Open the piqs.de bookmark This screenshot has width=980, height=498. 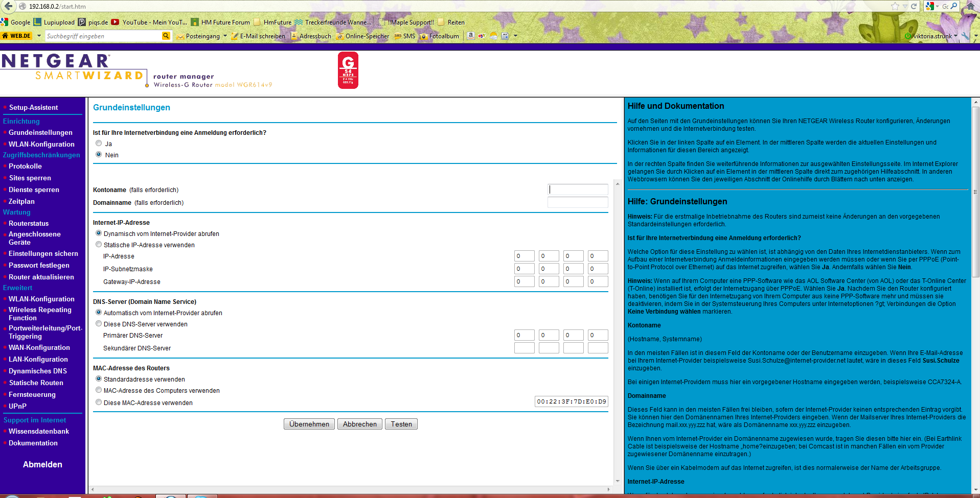click(x=93, y=22)
